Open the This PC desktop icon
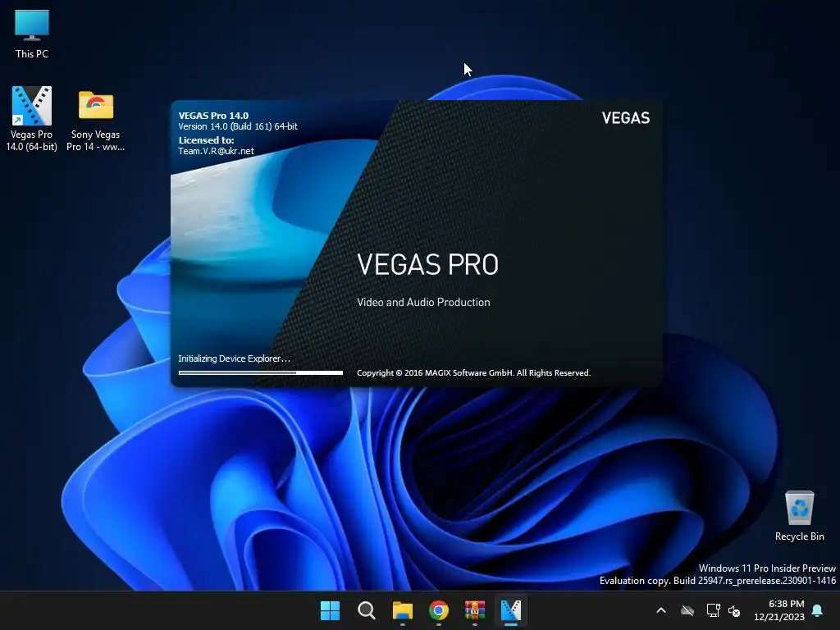The width and height of the screenshot is (840, 630). coord(32,34)
